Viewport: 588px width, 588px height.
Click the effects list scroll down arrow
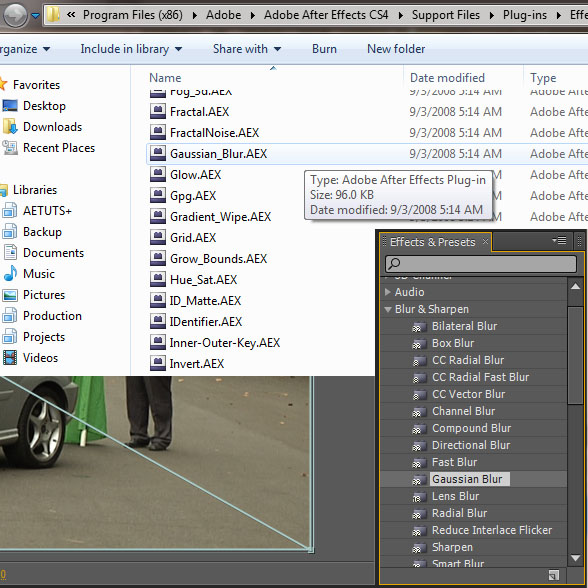point(575,558)
